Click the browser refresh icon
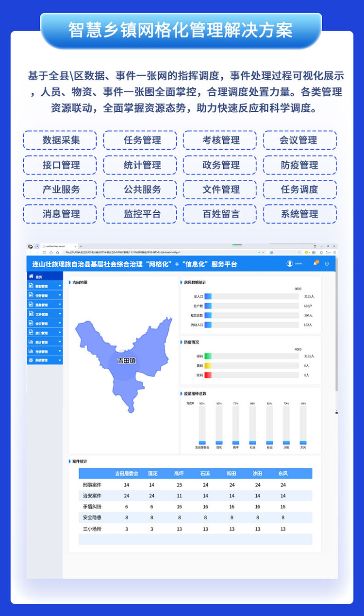The width and height of the screenshot is (364, 616). [x=45, y=253]
